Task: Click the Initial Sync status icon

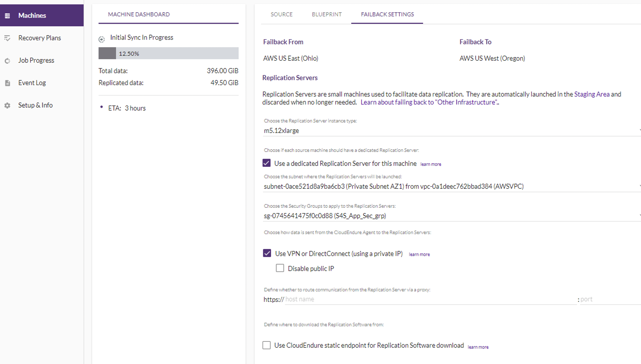Action: [x=101, y=39]
